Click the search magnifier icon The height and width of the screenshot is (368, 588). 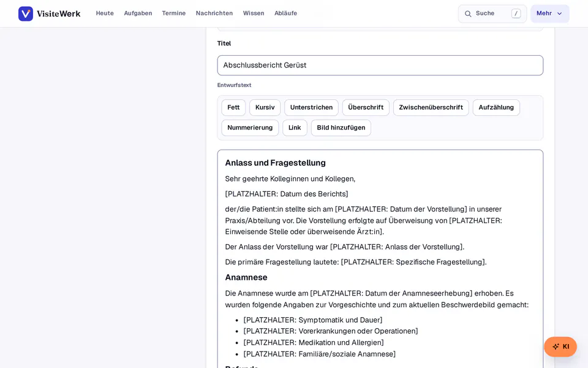(468, 13)
